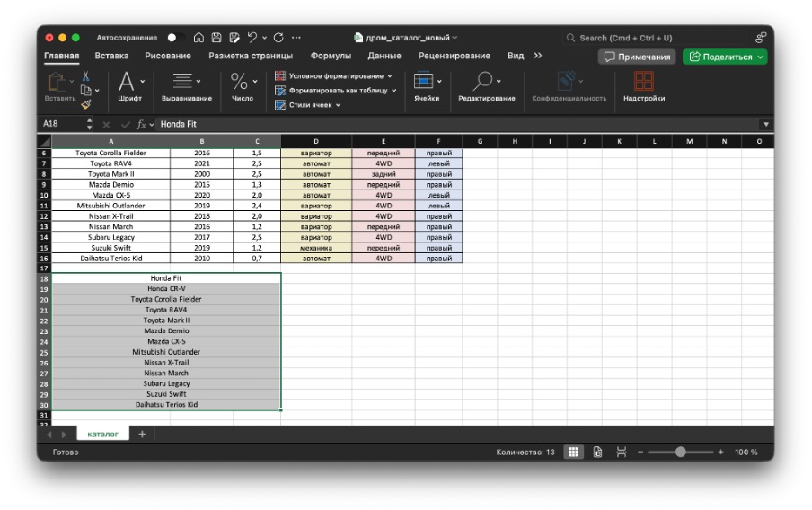This screenshot has width=812, height=510.
Task: Expand the formula bar with the arrow
Action: [766, 124]
